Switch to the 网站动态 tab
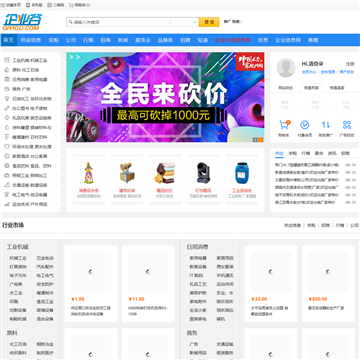360x360 pixels. point(286,88)
